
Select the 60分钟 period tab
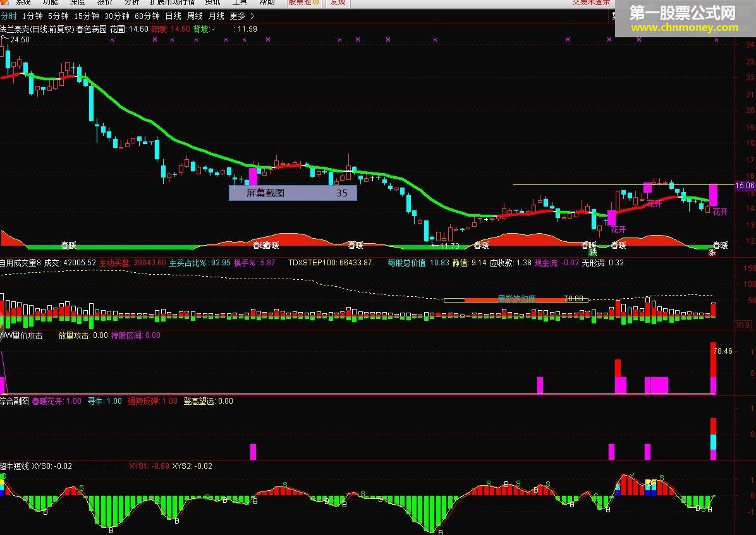click(147, 16)
